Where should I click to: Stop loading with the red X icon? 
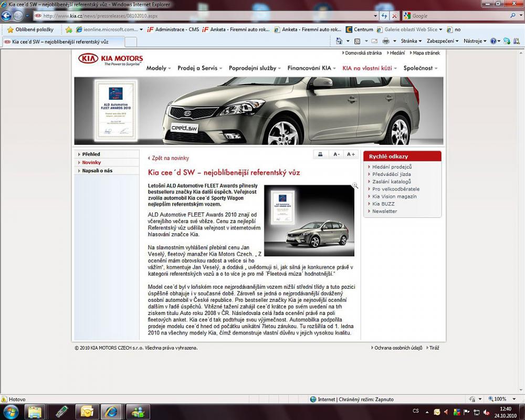coord(395,16)
